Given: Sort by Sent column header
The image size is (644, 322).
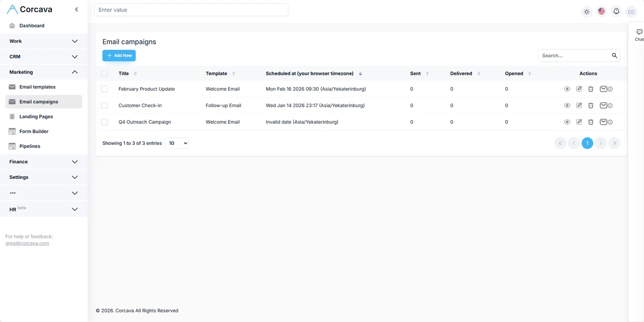Looking at the screenshot, I should [420, 73].
